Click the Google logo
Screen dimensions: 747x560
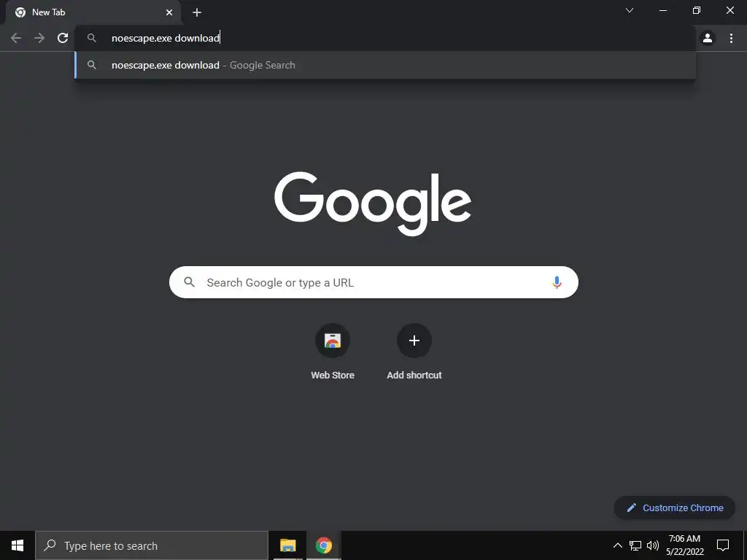(373, 204)
